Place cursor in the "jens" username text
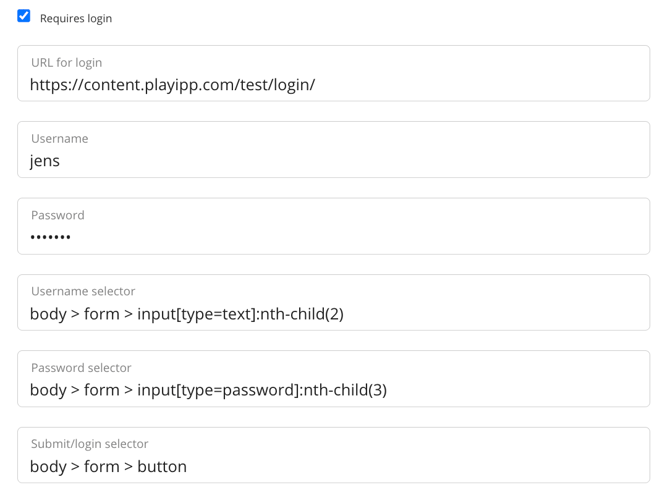 (x=45, y=161)
